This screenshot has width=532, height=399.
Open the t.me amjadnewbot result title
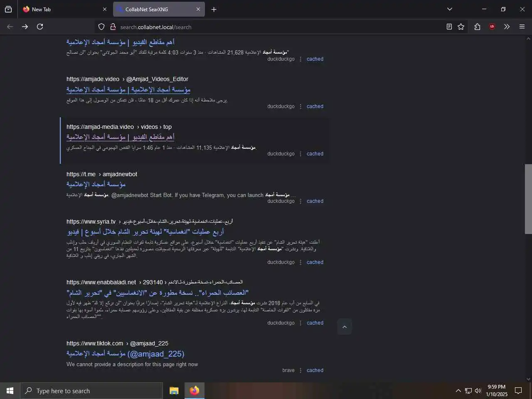(96, 184)
